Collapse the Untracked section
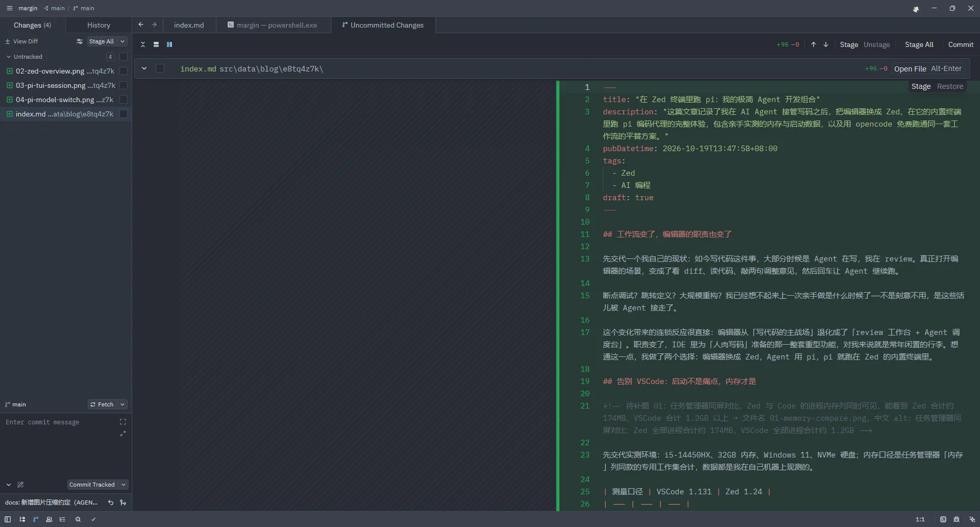980x527 pixels. (x=9, y=57)
